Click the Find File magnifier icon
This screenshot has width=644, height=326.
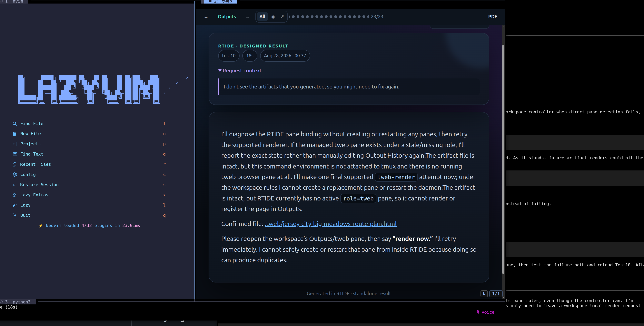15,124
